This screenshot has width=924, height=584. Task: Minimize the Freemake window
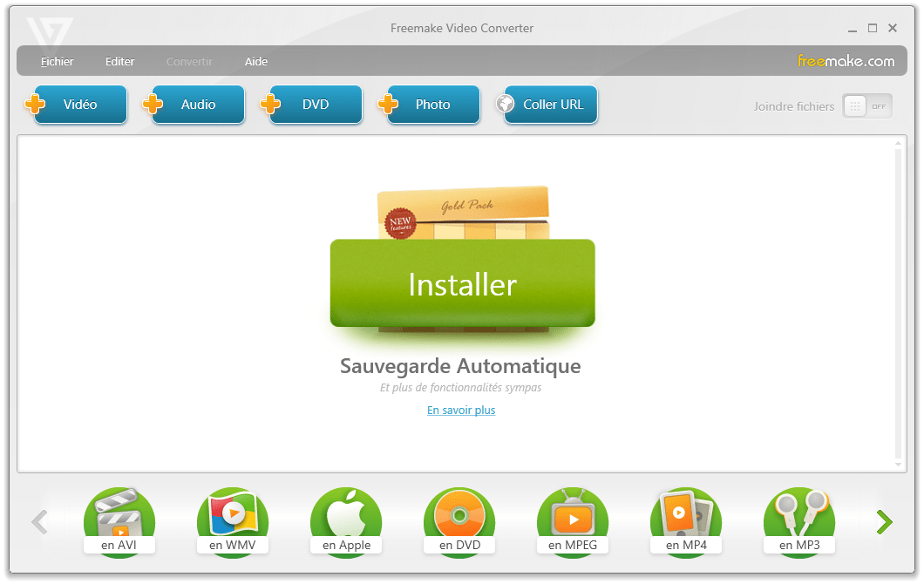[853, 29]
